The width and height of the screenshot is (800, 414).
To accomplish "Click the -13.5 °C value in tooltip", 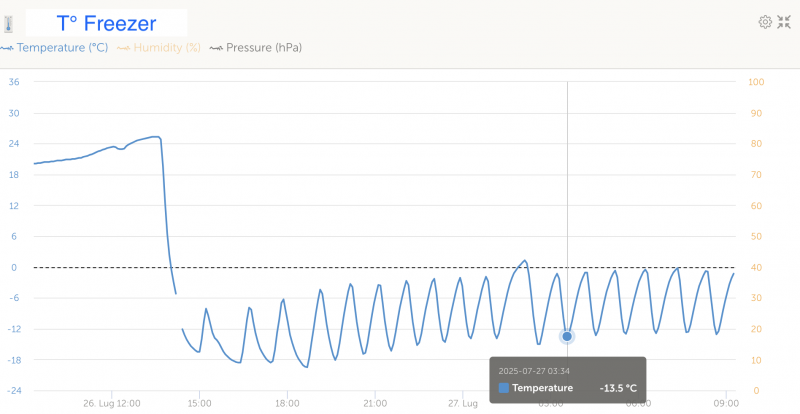I will coord(618,388).
